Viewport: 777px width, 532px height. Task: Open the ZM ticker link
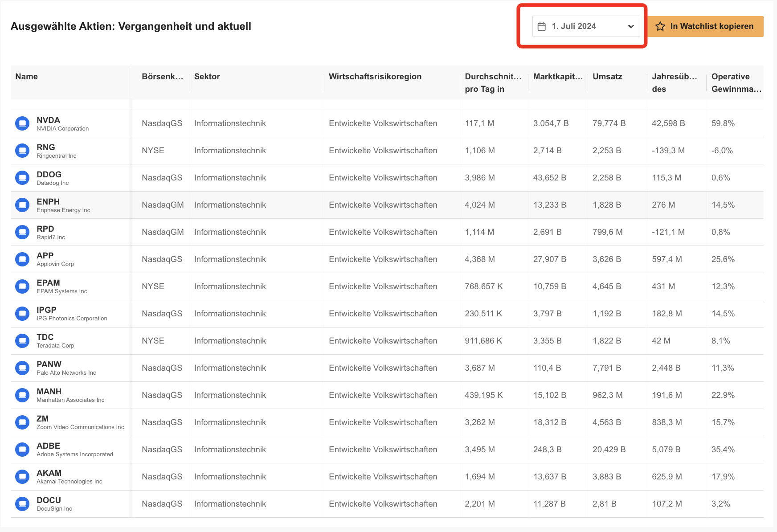pyautogui.click(x=42, y=419)
